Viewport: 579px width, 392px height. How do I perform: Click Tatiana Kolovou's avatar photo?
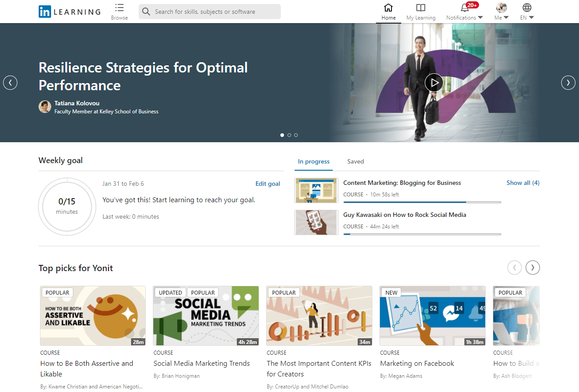(x=45, y=107)
